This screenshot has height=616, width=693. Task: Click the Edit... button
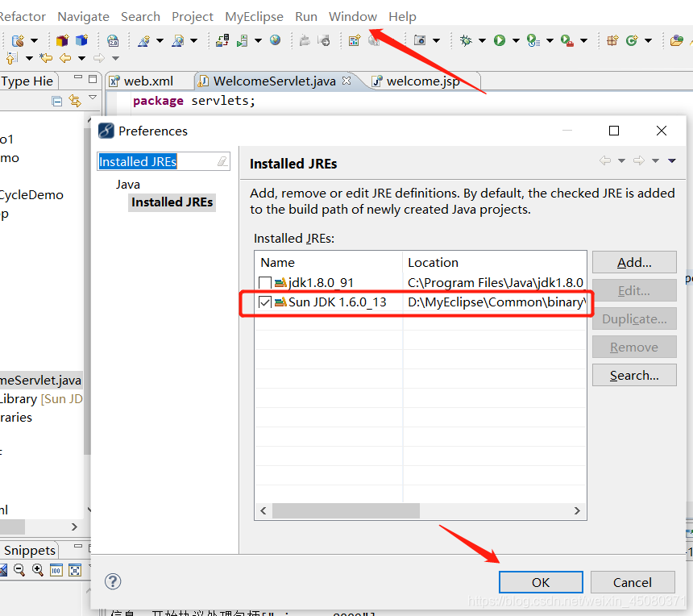coord(634,290)
